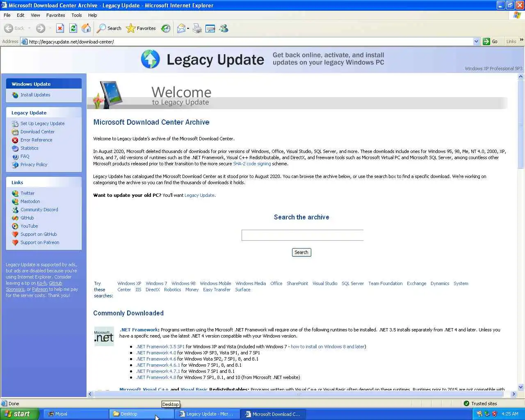Expand the Forward button history dropdown arrow

click(x=50, y=28)
